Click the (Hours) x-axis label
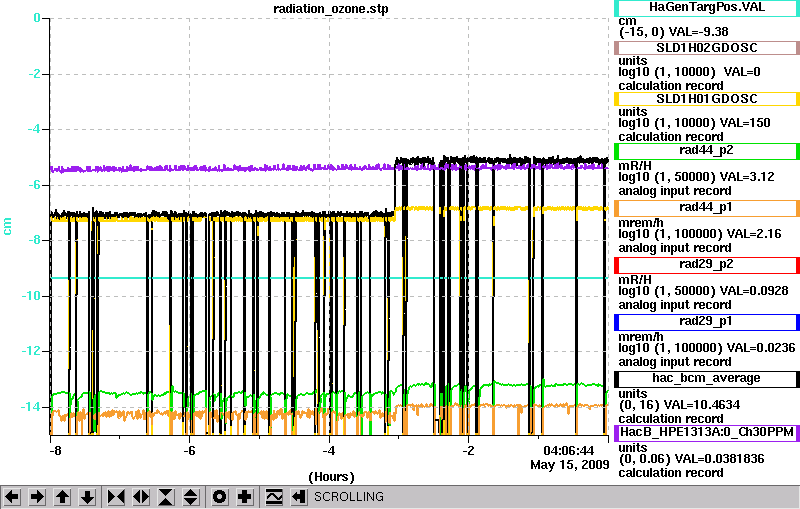 332,477
